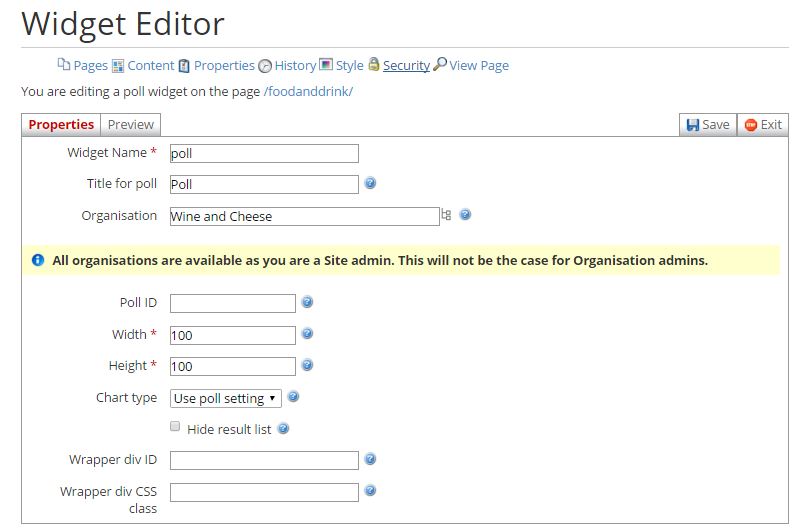This screenshot has width=800, height=528.
Task: Select the Properties tab
Action: click(x=61, y=124)
